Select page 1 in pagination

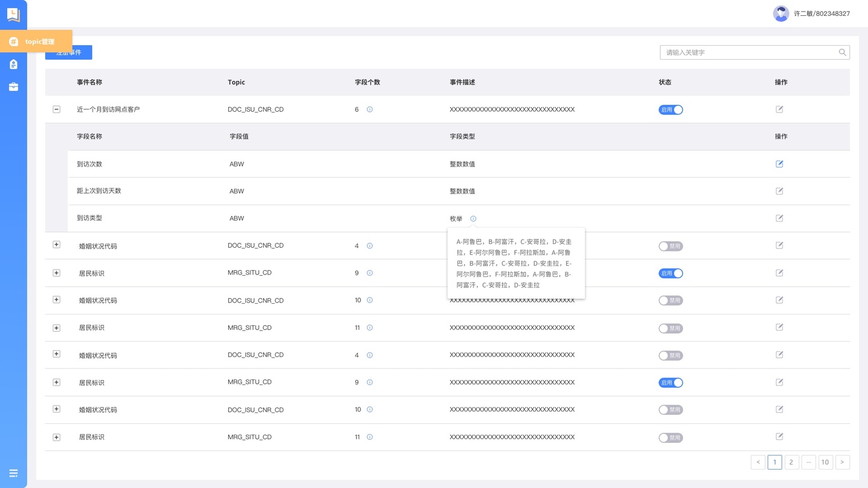[x=775, y=462]
